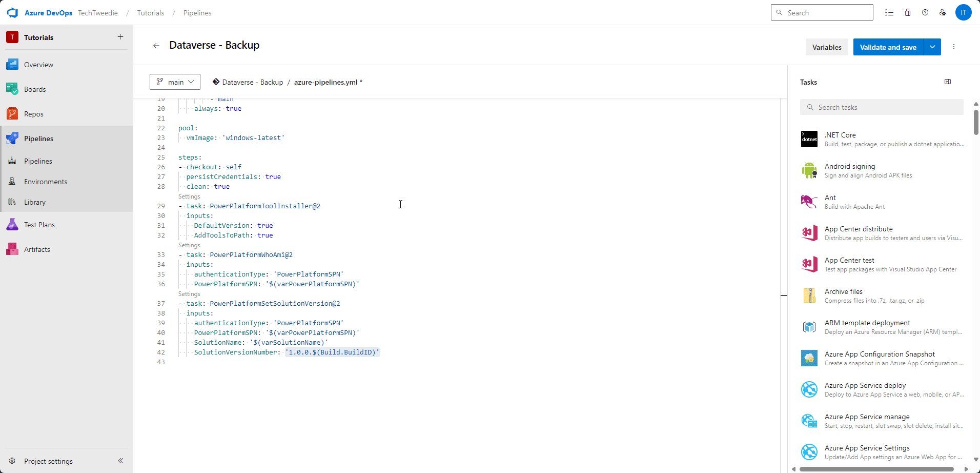Click the Variables button
Screen dimensions: 980x473
click(x=826, y=47)
